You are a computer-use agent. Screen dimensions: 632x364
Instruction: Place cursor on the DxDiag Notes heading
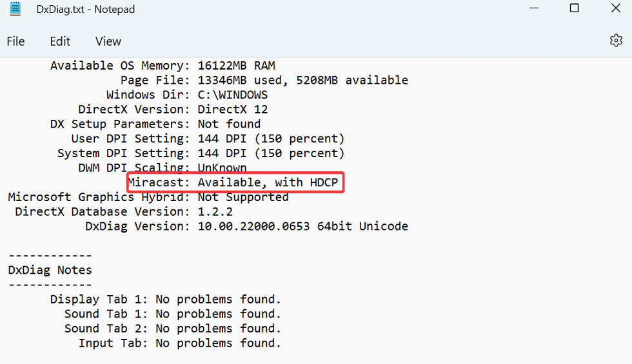50,270
